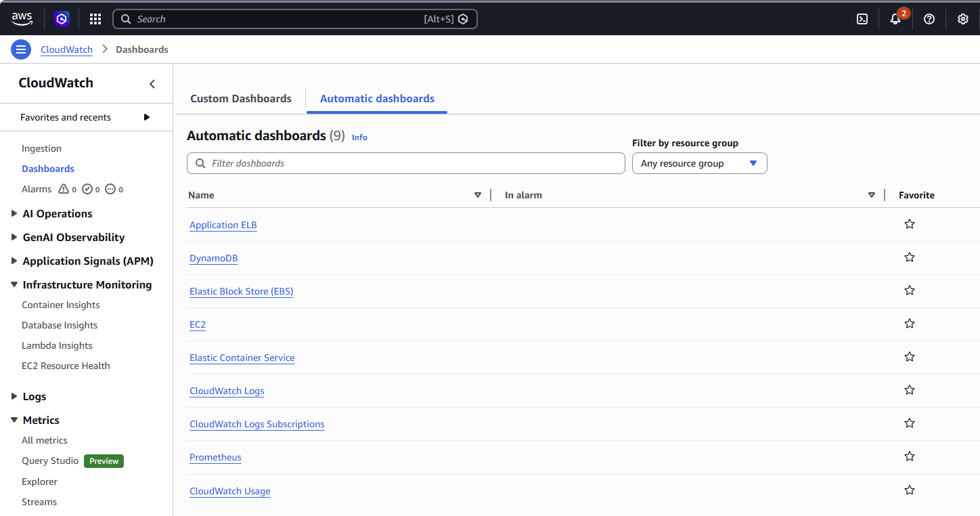Viewport: 980px width, 516px height.
Task: Star the EC2 dashboard
Action: (910, 324)
